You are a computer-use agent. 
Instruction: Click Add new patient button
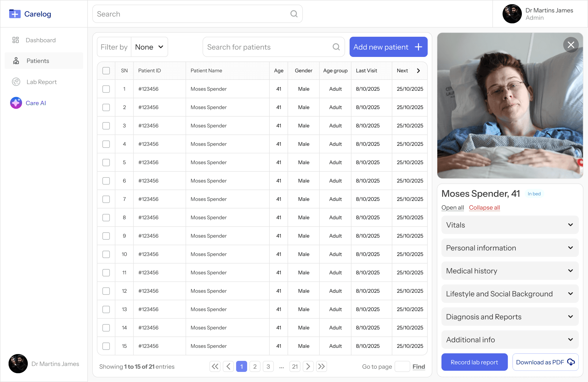pyautogui.click(x=388, y=47)
